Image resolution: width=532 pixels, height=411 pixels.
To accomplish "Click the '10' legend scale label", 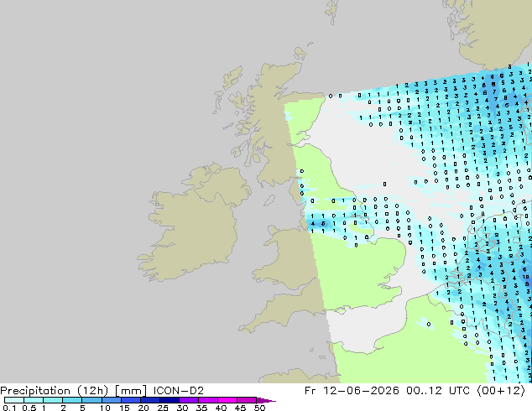I will (105, 408).
